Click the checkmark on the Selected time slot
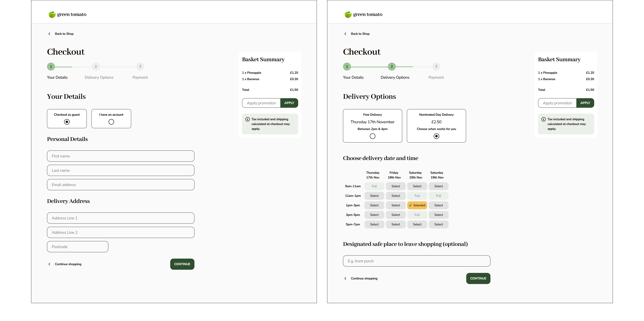 tap(410, 205)
